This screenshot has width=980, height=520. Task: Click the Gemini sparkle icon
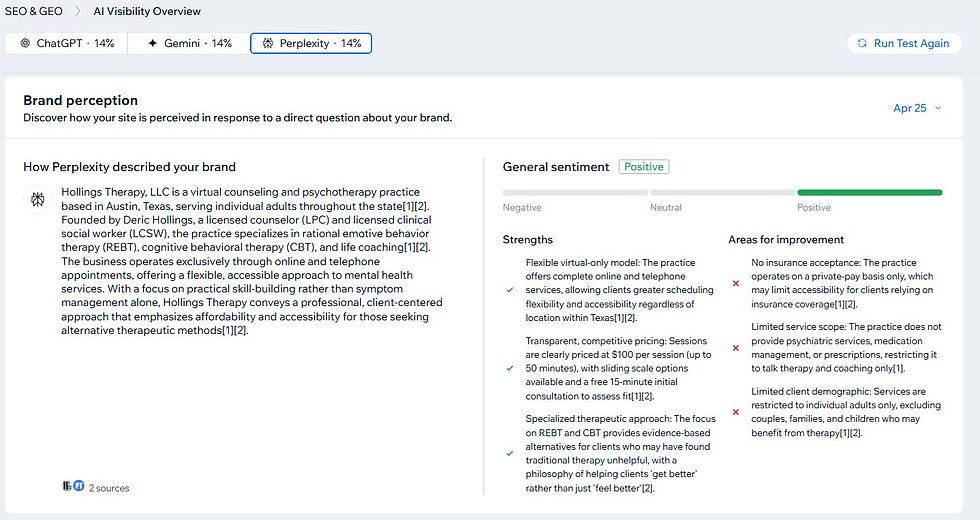(x=152, y=43)
